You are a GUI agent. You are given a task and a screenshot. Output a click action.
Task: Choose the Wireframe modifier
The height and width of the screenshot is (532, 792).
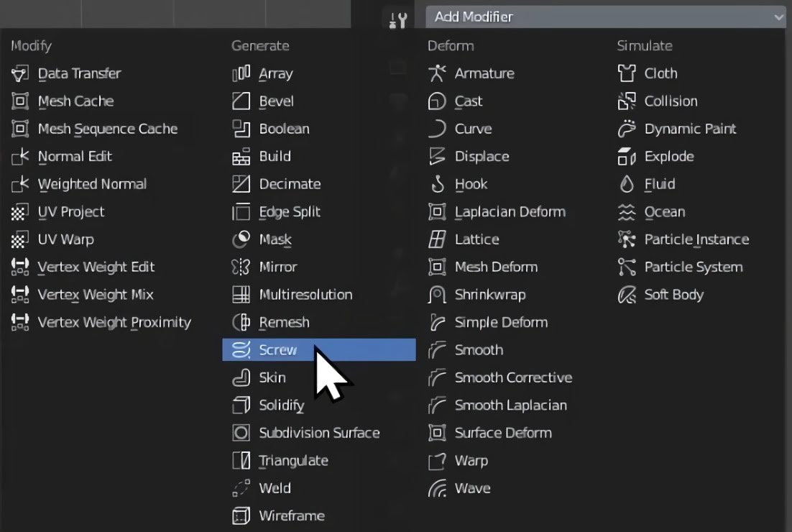point(291,515)
